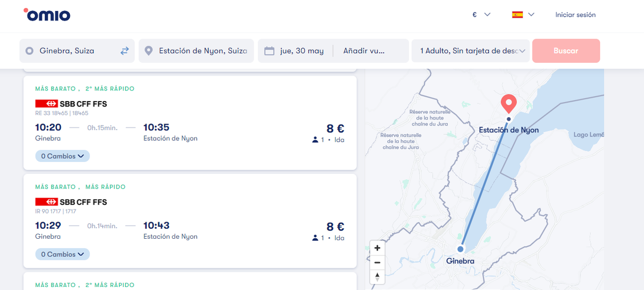Click Estación de Nyon label on map
Viewport: 644px width, 290px height.
(509, 130)
